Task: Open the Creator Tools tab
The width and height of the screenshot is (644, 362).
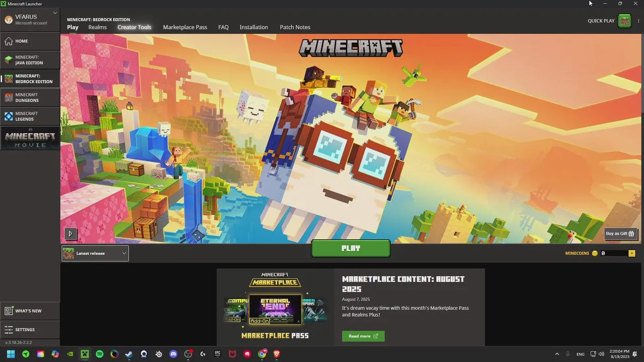Action: pos(134,27)
